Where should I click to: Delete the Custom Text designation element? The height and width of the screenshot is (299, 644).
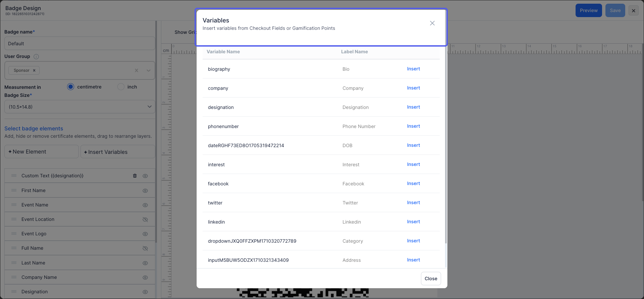(135, 176)
